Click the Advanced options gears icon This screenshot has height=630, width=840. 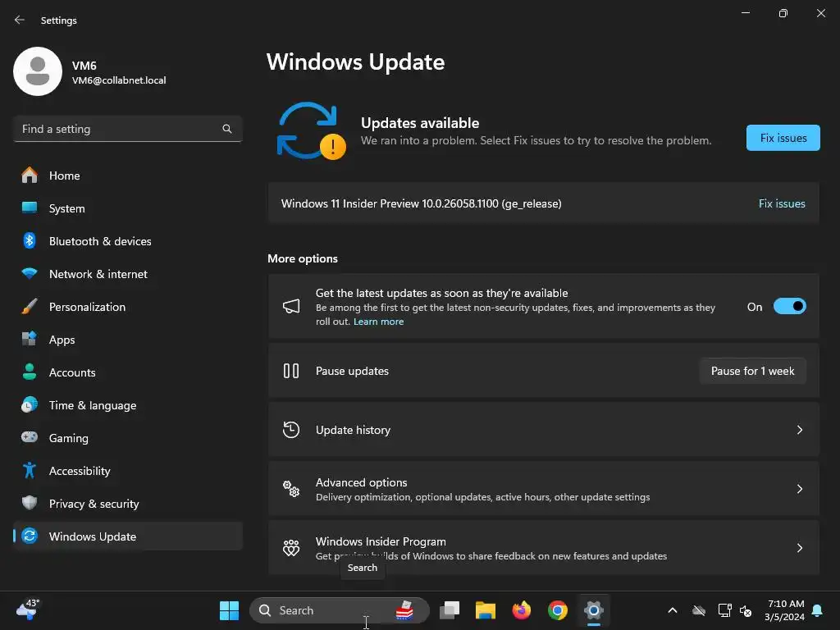point(291,489)
